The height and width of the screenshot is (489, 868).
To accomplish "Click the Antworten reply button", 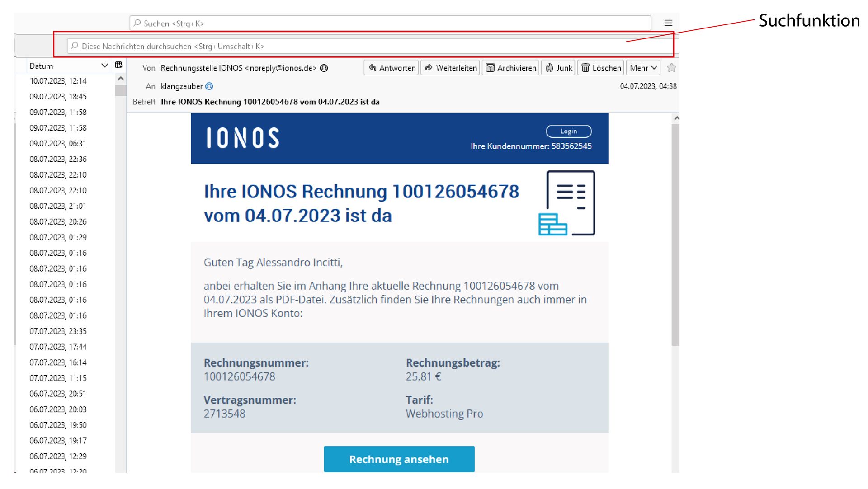I will pos(392,68).
